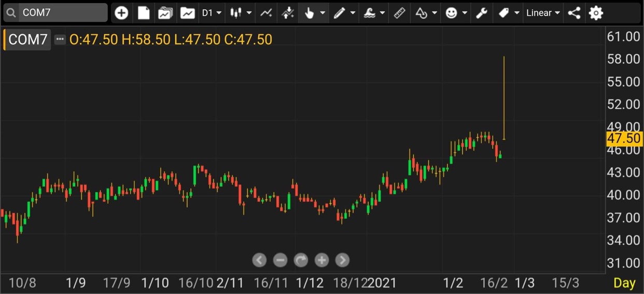This screenshot has height=294, width=644.
Task: Click the magnifier search icon
Action: (11, 12)
